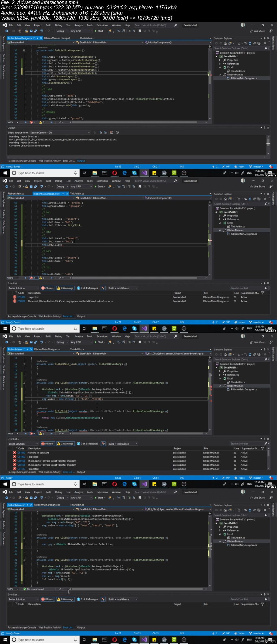This screenshot has width=277, height=644.
Task: Click Undo arrow in the 9-Errors frame toolbar
Action: click(x=42, y=342)
